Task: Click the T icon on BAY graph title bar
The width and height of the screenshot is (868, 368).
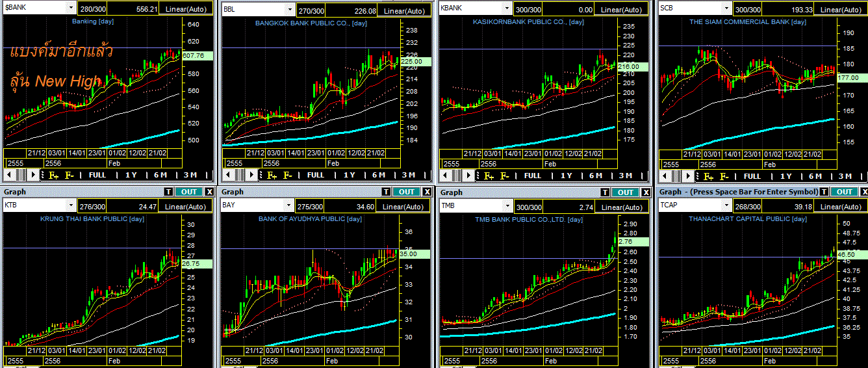Action: (x=386, y=192)
